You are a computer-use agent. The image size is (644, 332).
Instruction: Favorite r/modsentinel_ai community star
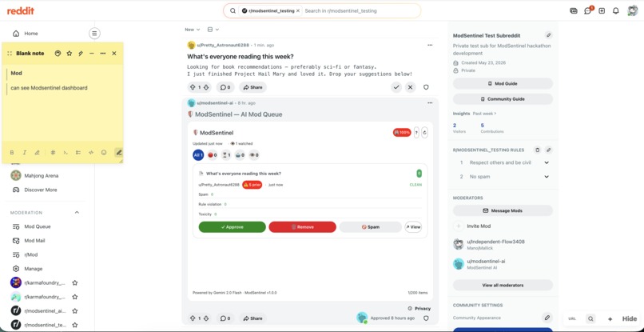[x=75, y=310]
